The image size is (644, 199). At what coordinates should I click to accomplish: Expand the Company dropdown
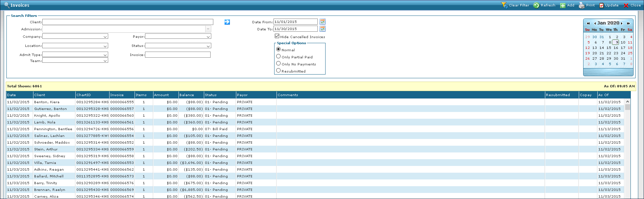(105, 36)
